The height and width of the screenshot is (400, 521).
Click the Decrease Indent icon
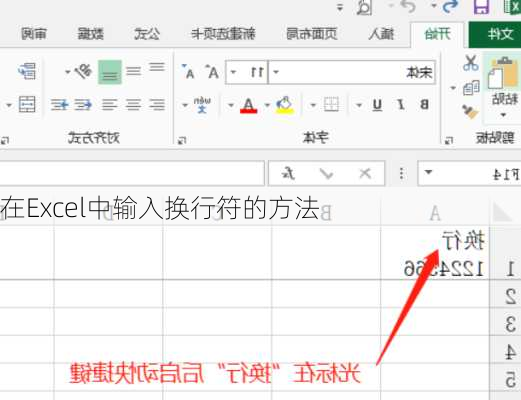tap(83, 105)
